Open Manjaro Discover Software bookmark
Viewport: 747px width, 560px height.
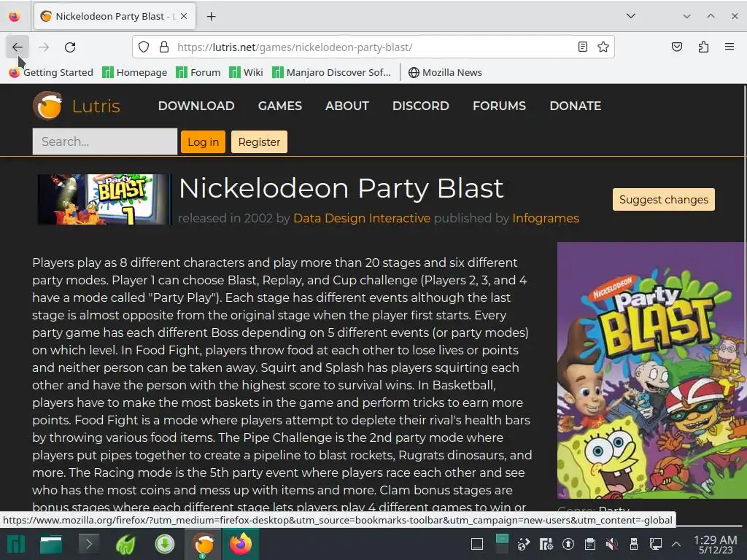click(x=332, y=72)
